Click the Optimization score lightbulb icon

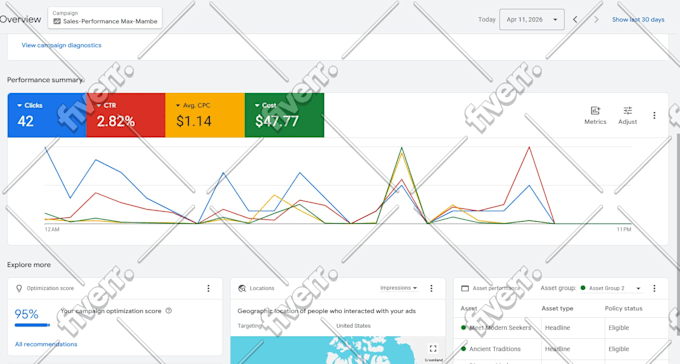click(19, 289)
